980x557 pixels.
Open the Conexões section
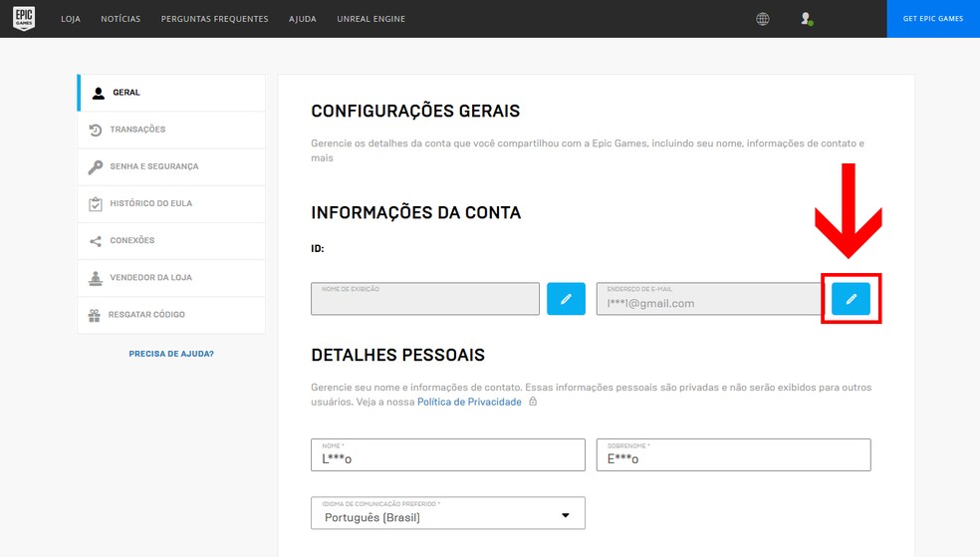(171, 241)
